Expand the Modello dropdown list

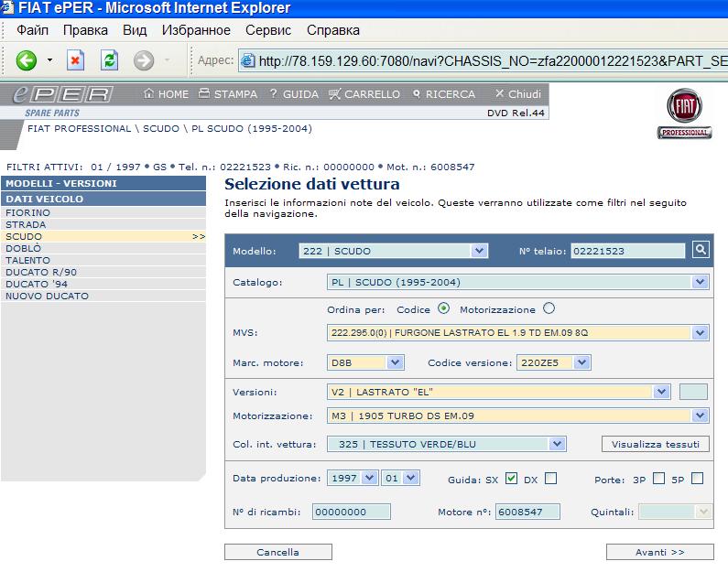click(x=479, y=251)
